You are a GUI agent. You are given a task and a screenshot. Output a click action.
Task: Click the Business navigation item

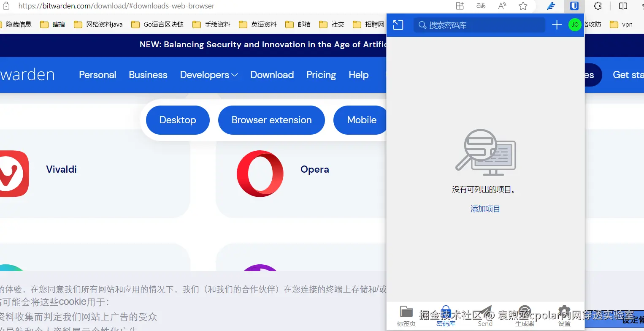(x=148, y=75)
